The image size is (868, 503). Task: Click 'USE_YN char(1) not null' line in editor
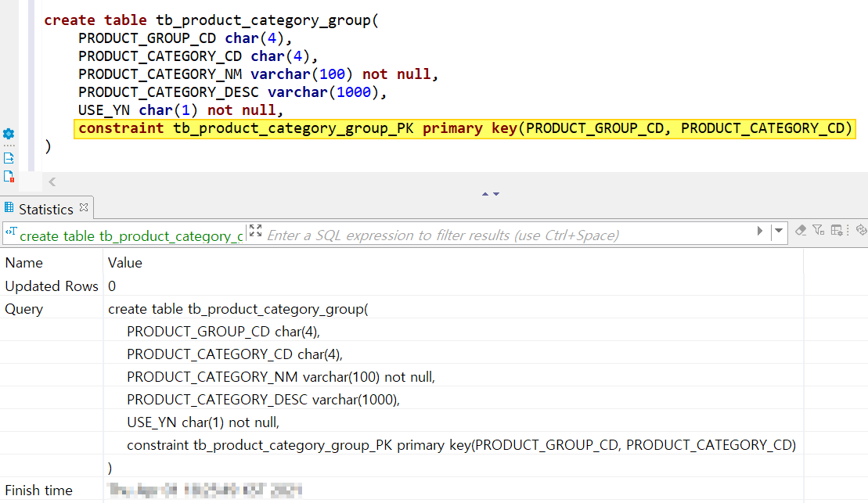[181, 110]
